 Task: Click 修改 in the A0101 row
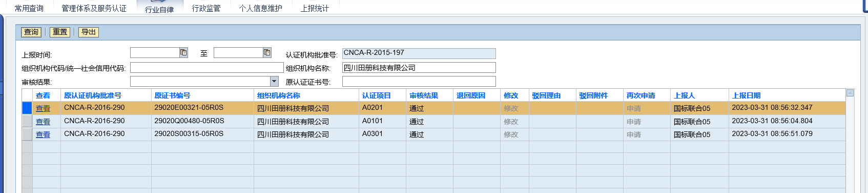tap(511, 122)
